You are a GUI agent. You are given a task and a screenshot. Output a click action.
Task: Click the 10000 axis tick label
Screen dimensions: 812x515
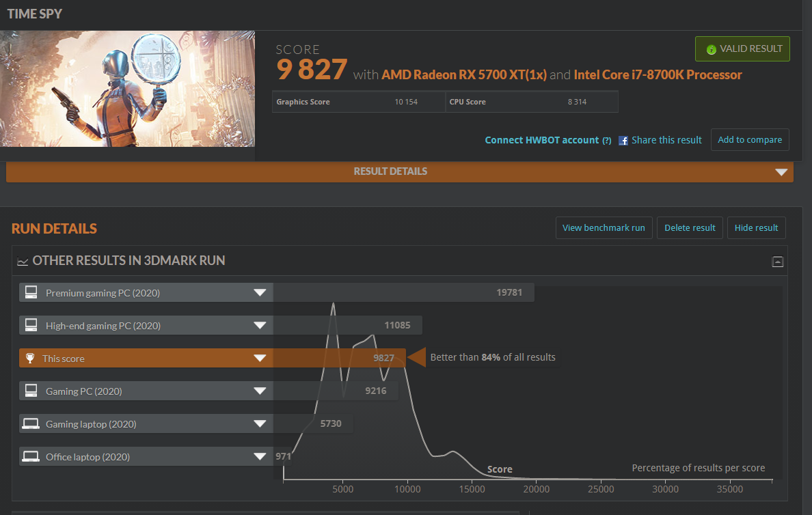tap(407, 489)
